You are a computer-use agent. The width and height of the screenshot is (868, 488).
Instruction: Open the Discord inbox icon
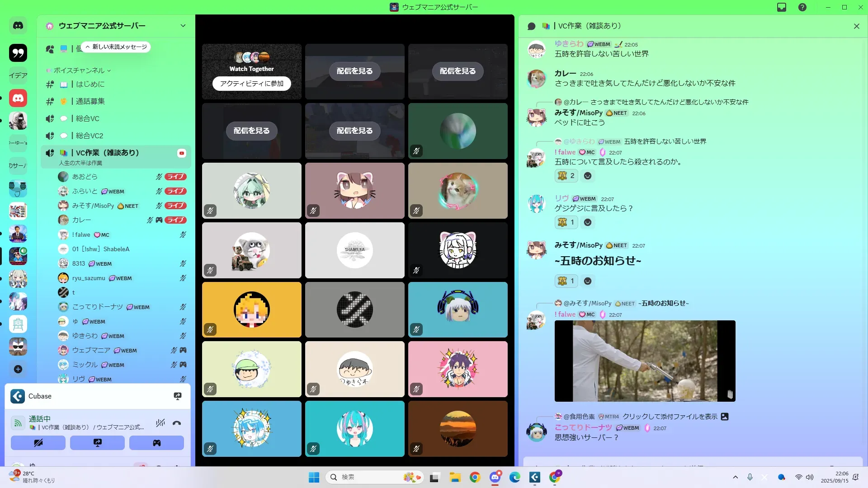click(782, 7)
